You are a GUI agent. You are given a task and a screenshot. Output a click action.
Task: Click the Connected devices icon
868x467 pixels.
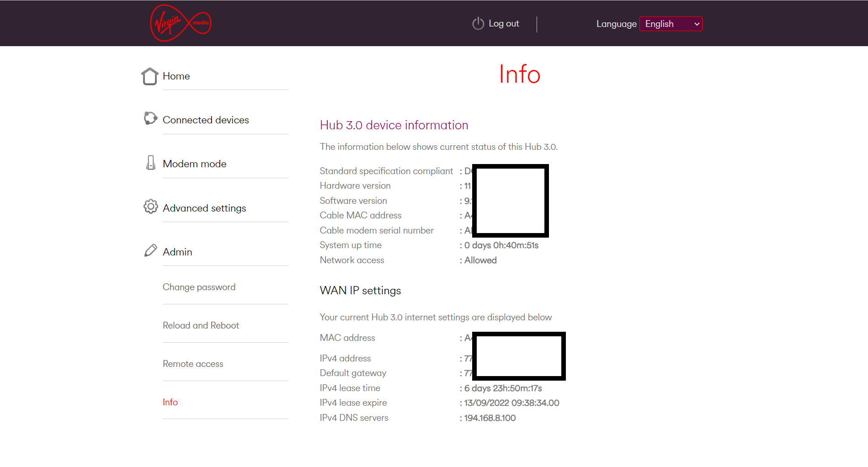coord(150,118)
